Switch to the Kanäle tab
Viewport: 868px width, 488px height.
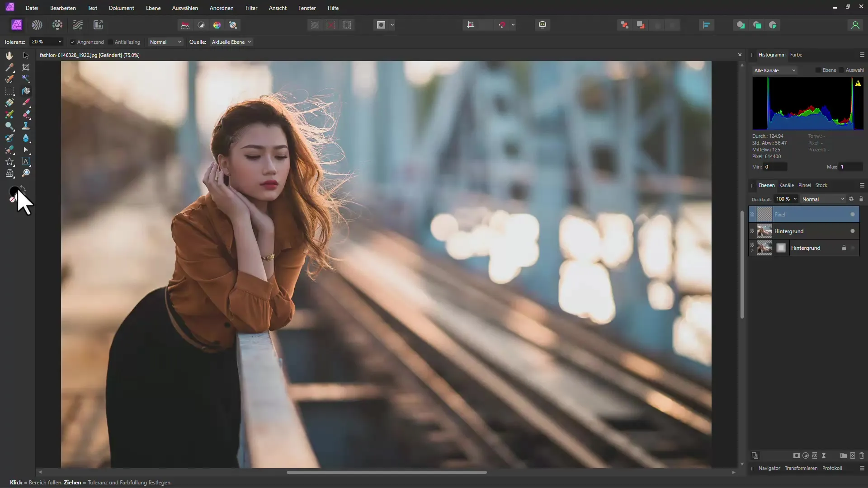click(787, 185)
